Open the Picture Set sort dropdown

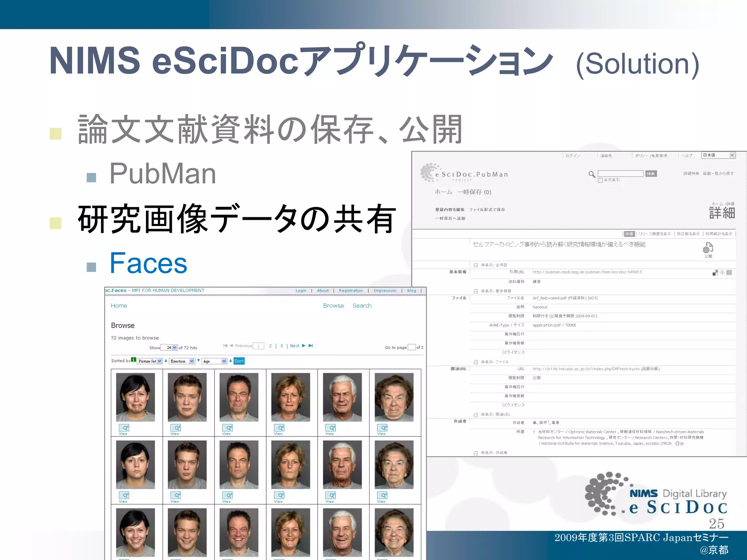(x=150, y=361)
